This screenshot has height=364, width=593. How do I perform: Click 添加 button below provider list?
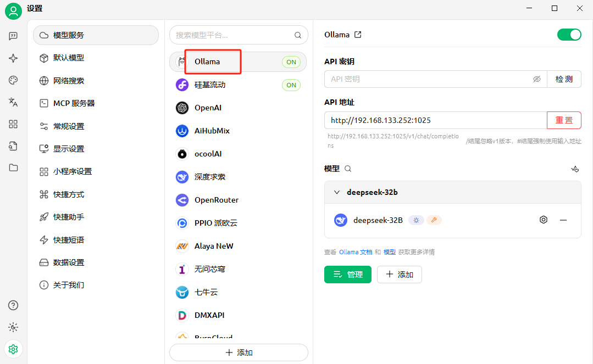pyautogui.click(x=239, y=352)
